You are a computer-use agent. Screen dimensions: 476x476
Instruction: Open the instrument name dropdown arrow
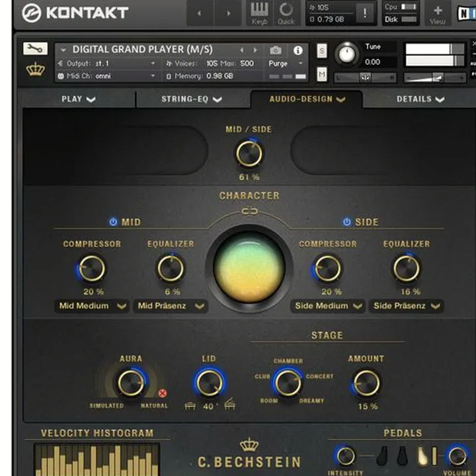(63, 50)
